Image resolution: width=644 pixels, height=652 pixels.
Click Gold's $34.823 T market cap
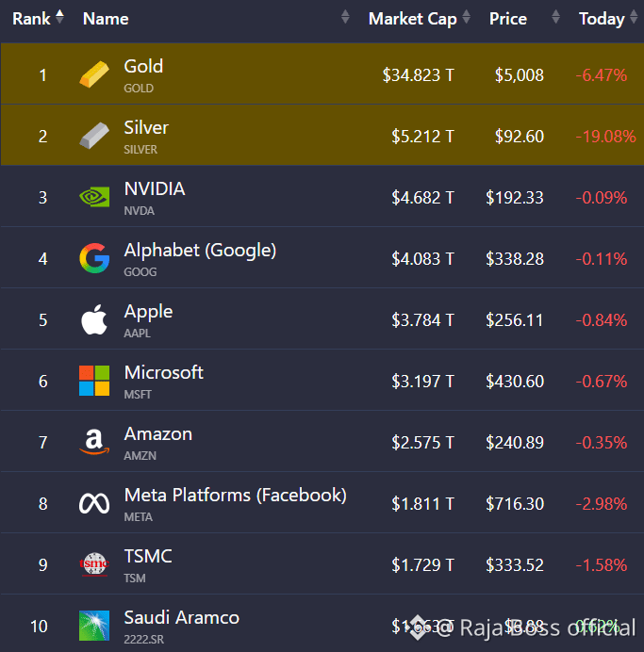(418, 75)
